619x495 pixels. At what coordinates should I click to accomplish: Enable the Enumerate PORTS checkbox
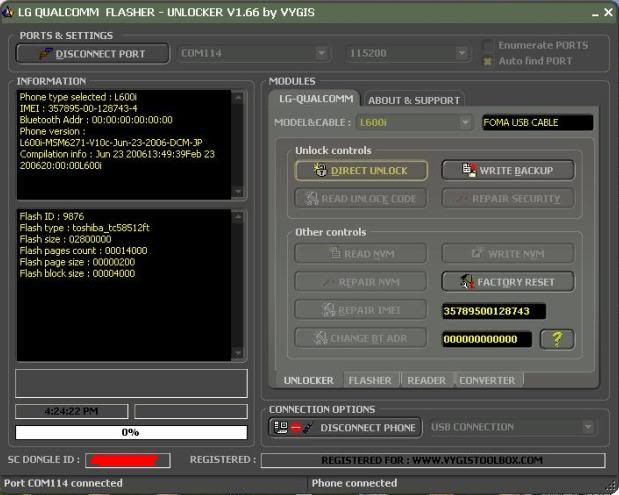tap(488, 45)
